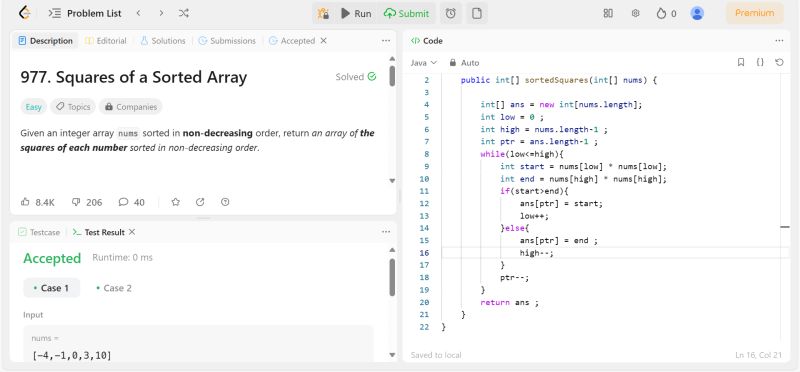Toggle the Auto mode lock
This screenshot has width=800, height=372.
click(x=464, y=63)
